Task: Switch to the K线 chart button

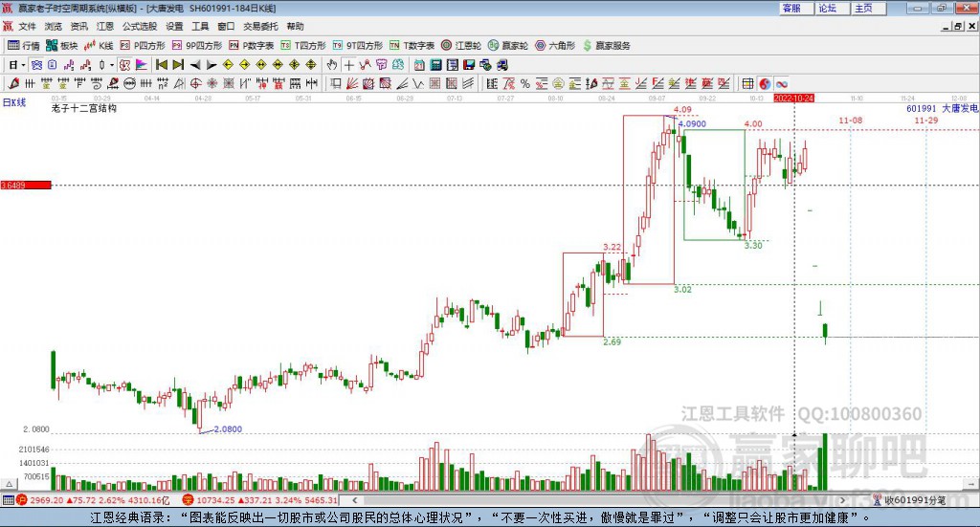Action: (x=99, y=46)
